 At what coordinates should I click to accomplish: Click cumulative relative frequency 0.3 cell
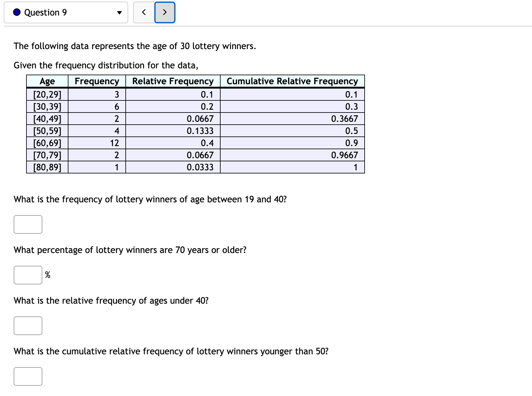click(292, 107)
